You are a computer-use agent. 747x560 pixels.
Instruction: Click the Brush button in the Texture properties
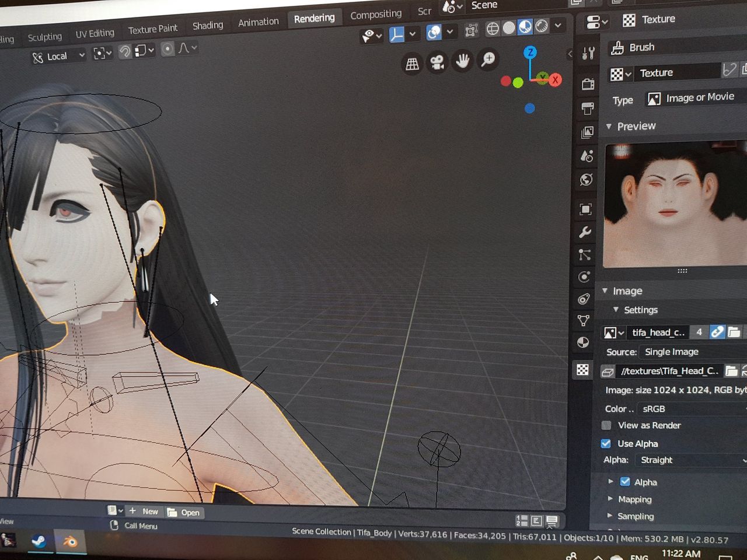(677, 47)
